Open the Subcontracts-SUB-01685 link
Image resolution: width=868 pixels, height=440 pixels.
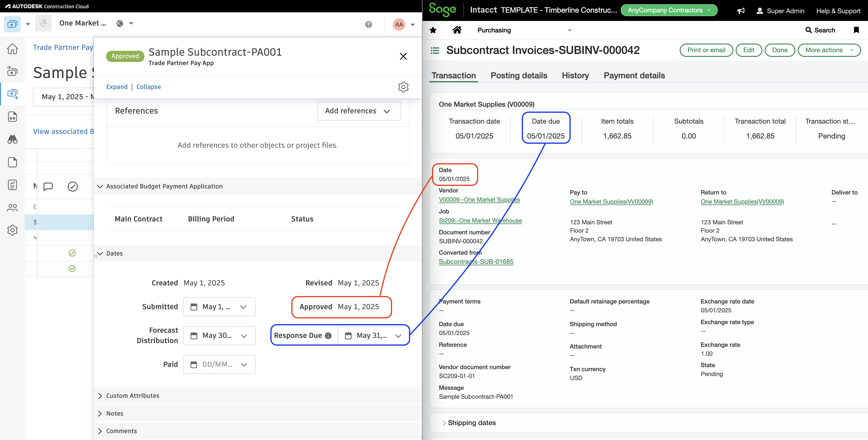[476, 262]
